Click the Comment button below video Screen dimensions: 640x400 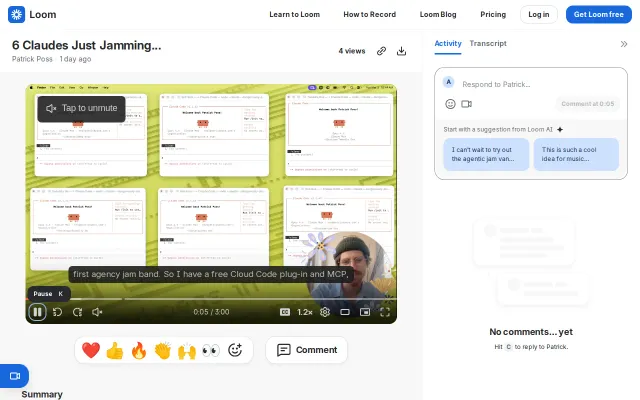coord(307,350)
